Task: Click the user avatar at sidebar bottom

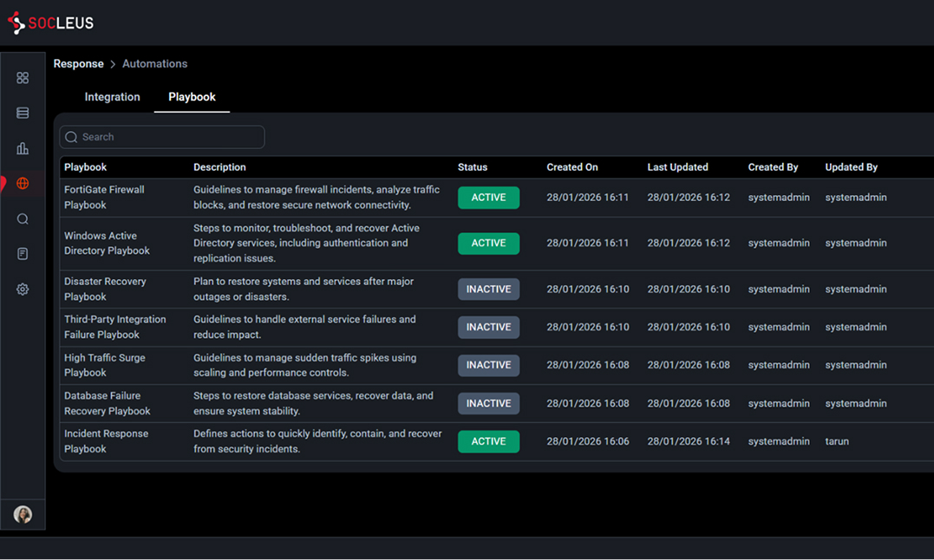Action: click(23, 514)
